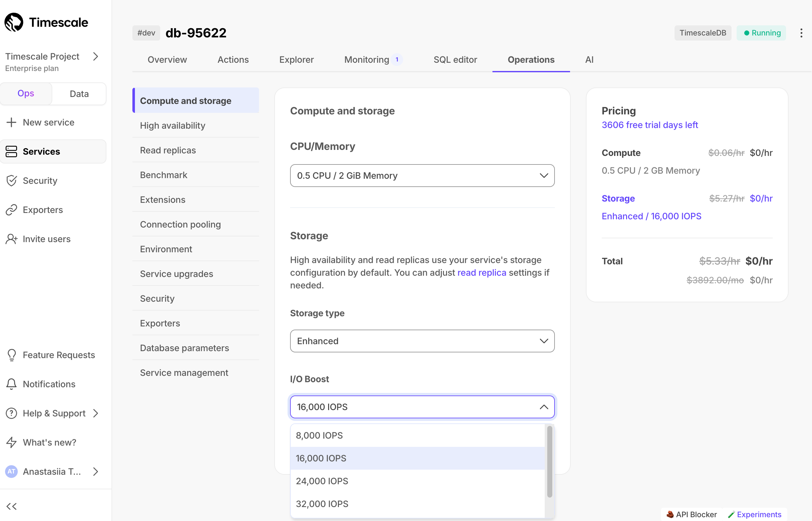812x521 pixels.
Task: Select High availability section
Action: coord(196,125)
